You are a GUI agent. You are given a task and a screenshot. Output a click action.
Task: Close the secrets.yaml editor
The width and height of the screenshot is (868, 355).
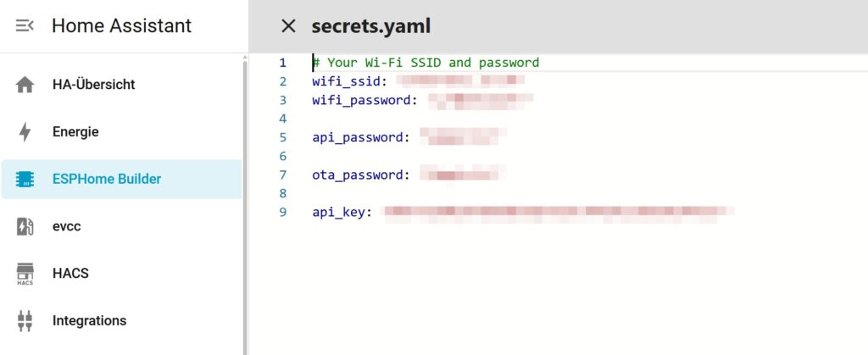pos(288,26)
